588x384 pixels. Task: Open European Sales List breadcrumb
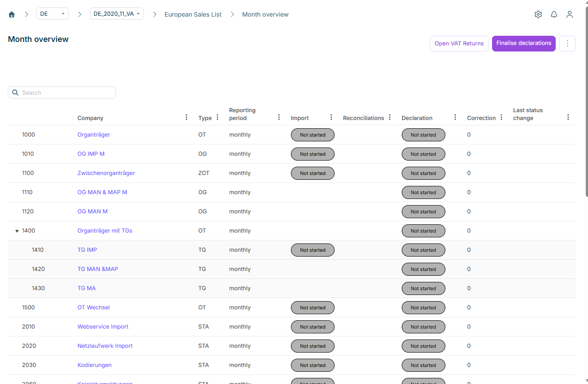coord(193,14)
